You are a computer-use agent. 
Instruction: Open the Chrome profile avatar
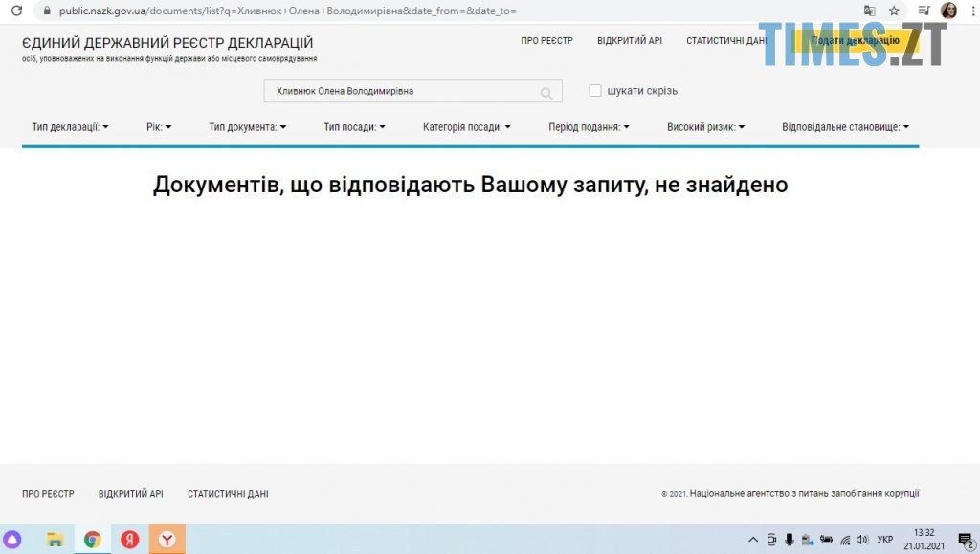948,11
